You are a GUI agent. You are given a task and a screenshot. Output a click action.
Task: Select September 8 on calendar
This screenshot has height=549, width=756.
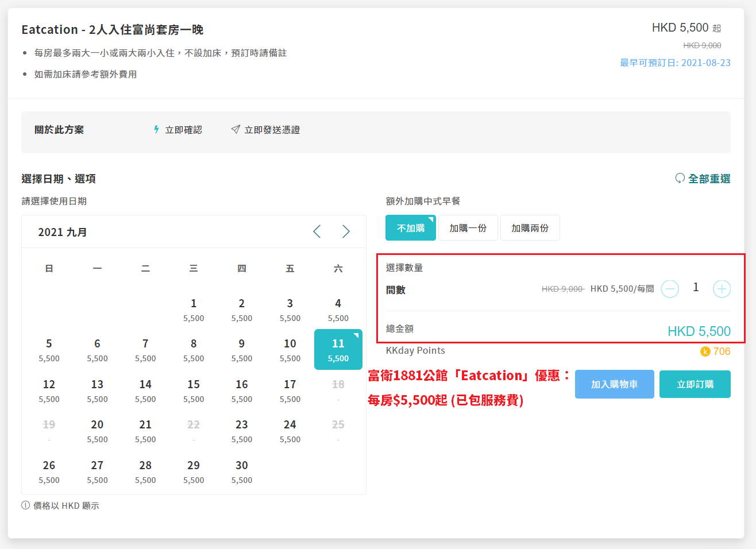194,350
